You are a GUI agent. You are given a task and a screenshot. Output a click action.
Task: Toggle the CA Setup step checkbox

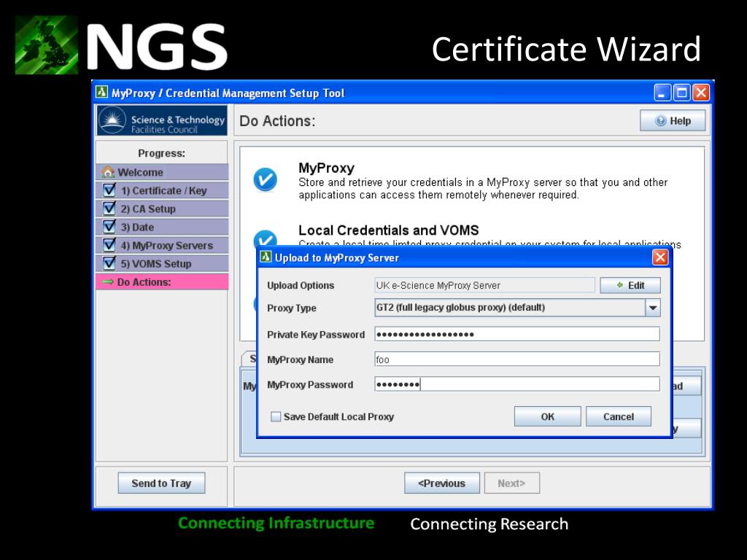(x=109, y=208)
